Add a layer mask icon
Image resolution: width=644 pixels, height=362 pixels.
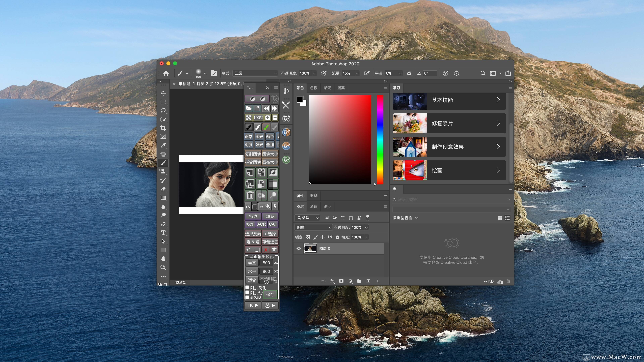341,281
